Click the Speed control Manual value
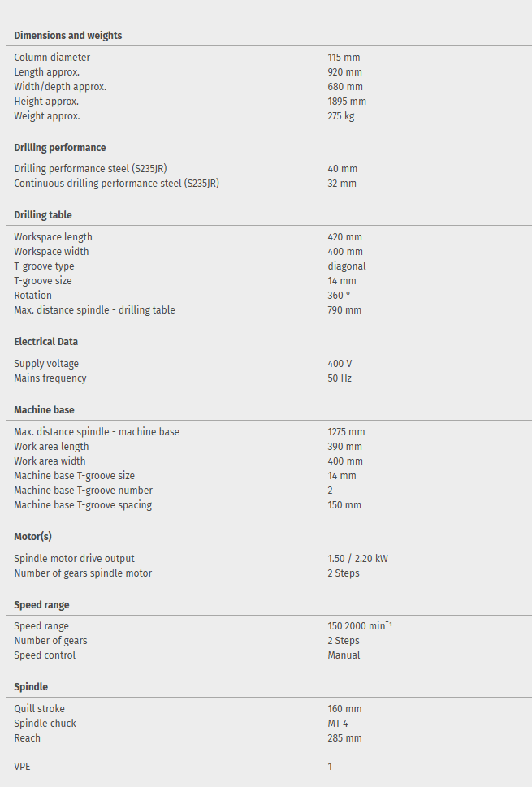The width and height of the screenshot is (532, 787). (344, 655)
